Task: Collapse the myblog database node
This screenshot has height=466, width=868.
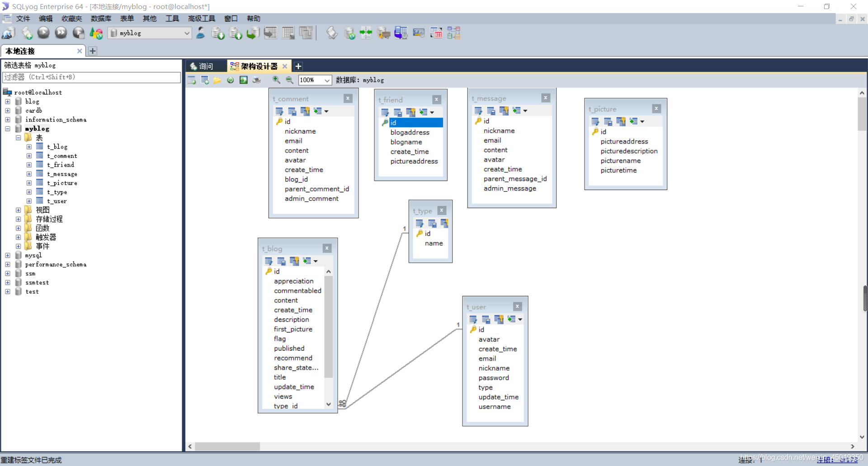Action: tap(8, 128)
